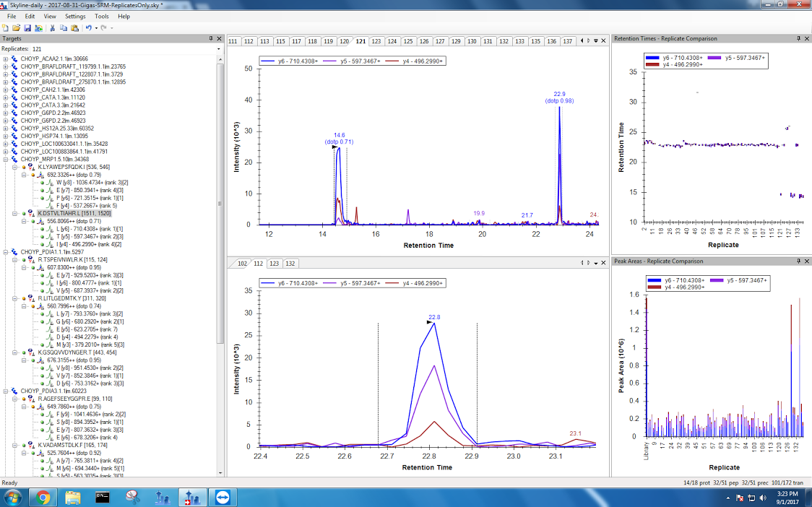Click the Import Results toolbar icon
812x507 pixels.
click(38, 27)
